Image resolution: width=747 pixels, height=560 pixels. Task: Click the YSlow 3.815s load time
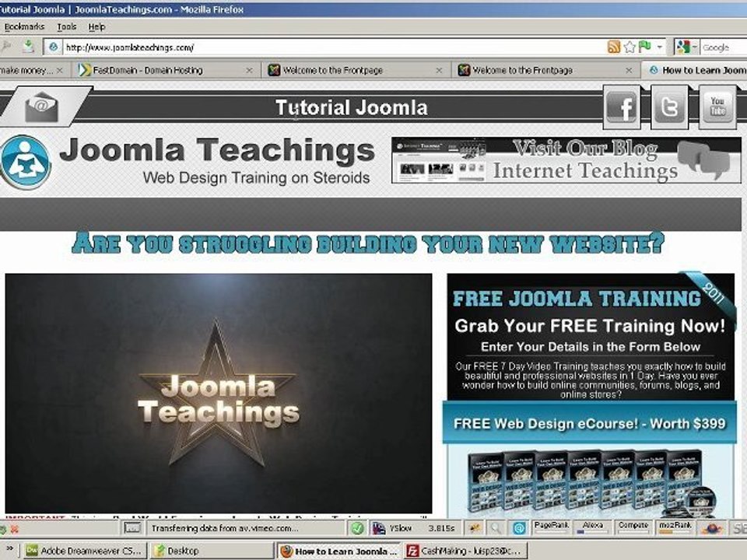(442, 528)
